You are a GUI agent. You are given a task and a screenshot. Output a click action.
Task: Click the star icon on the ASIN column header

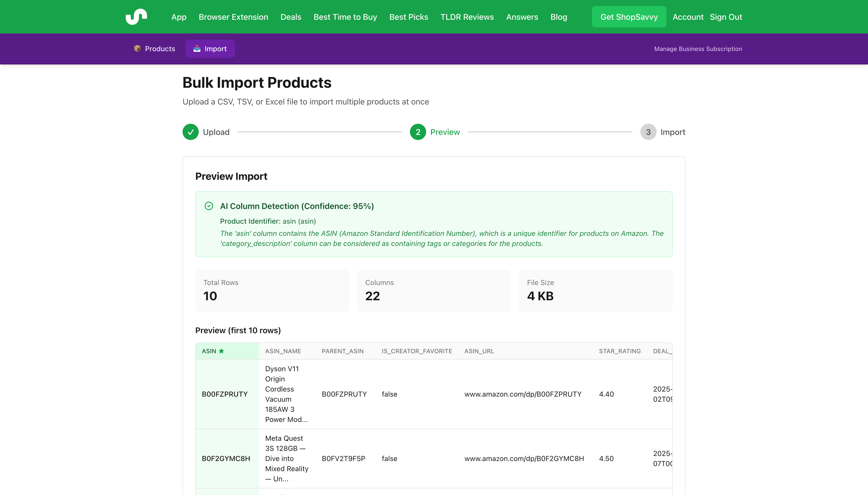[x=222, y=351]
